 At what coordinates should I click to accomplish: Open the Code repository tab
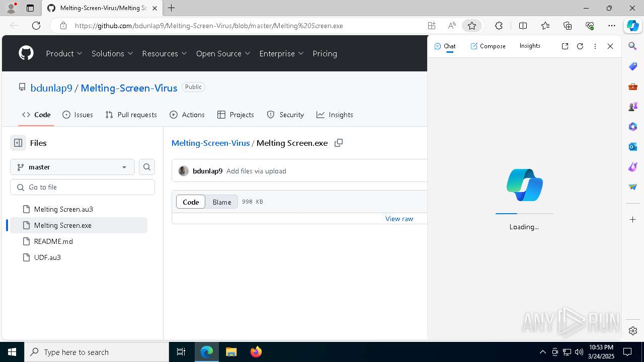36,115
